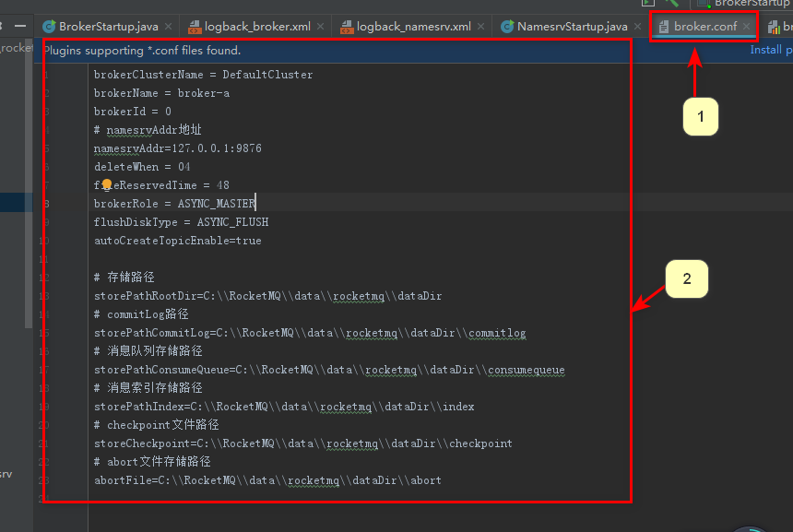Click the '# namesrvAddr地址' comment line
This screenshot has height=532, width=793.
148,130
